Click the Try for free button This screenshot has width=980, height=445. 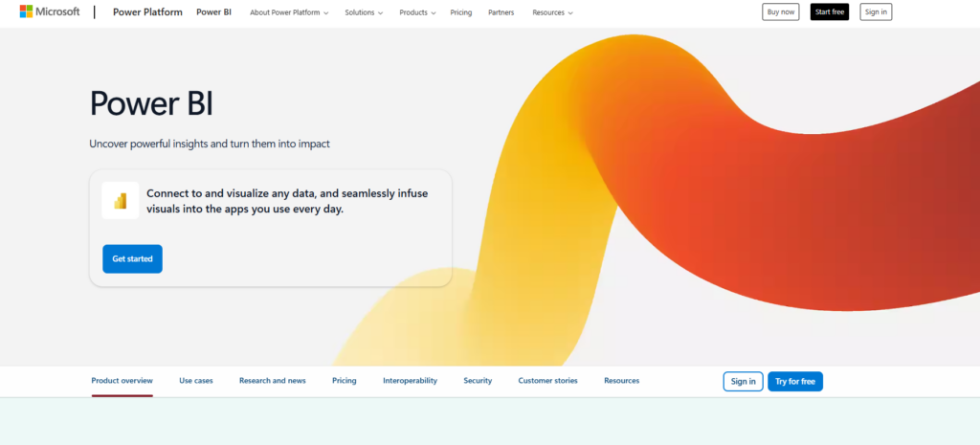coord(794,382)
